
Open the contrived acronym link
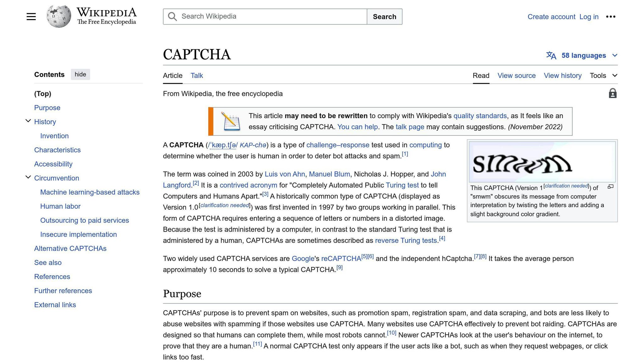coord(248,185)
